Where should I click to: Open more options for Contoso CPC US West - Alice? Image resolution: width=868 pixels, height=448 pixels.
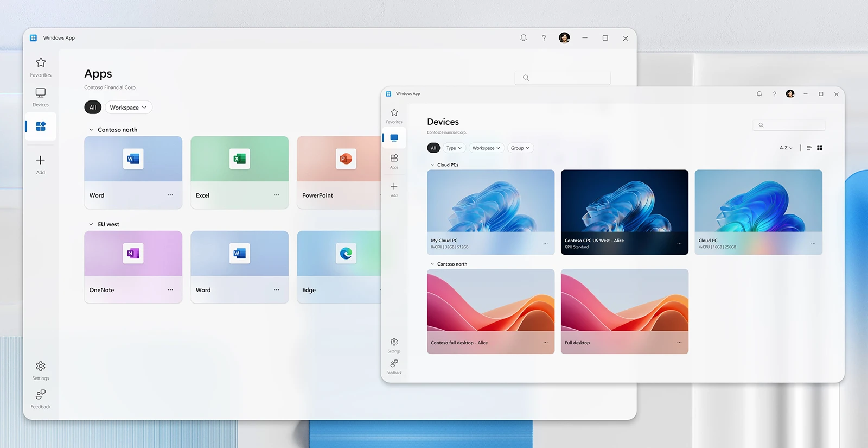click(679, 243)
